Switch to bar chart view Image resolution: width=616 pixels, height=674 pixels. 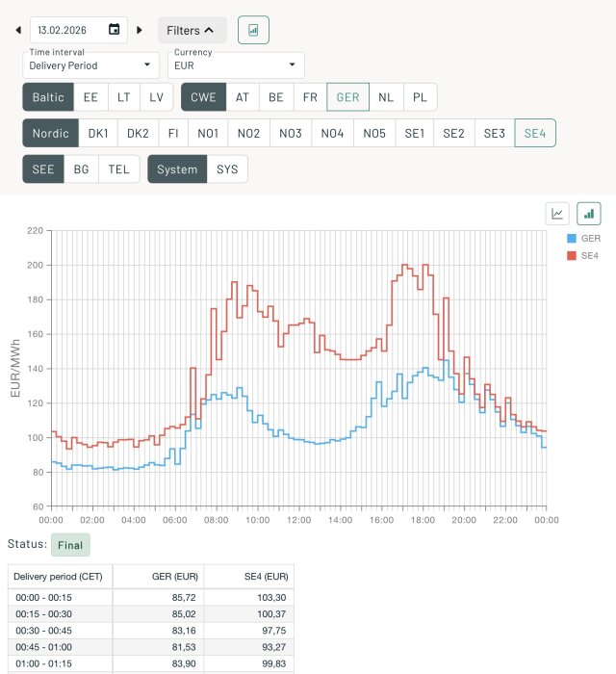tap(588, 214)
